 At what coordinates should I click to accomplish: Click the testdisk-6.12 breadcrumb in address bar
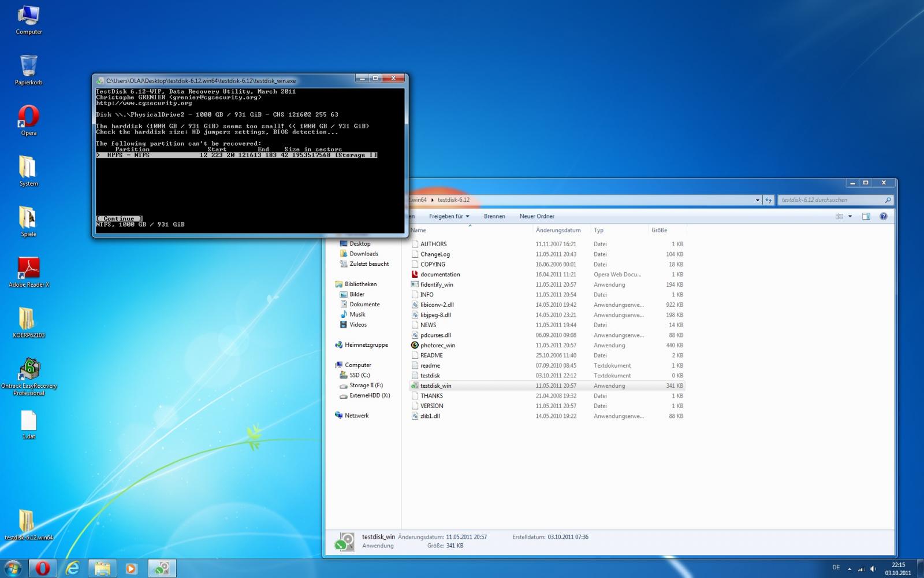pyautogui.click(x=453, y=200)
